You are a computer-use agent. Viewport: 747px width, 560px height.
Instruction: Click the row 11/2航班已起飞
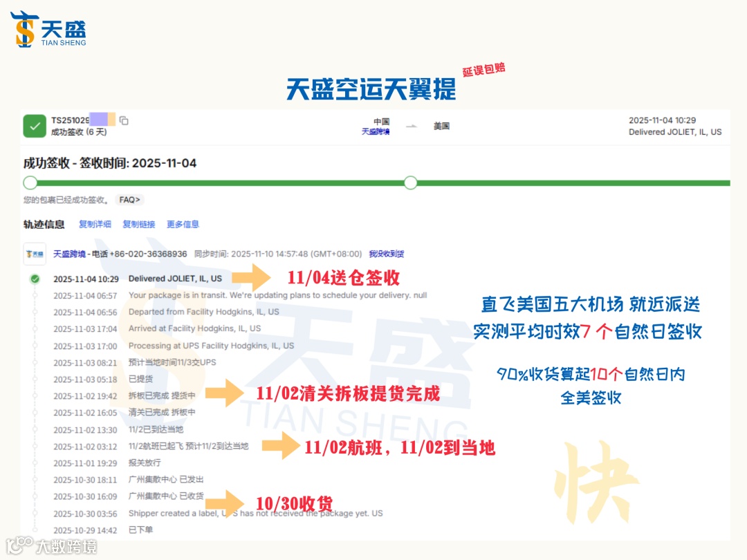[151, 446]
